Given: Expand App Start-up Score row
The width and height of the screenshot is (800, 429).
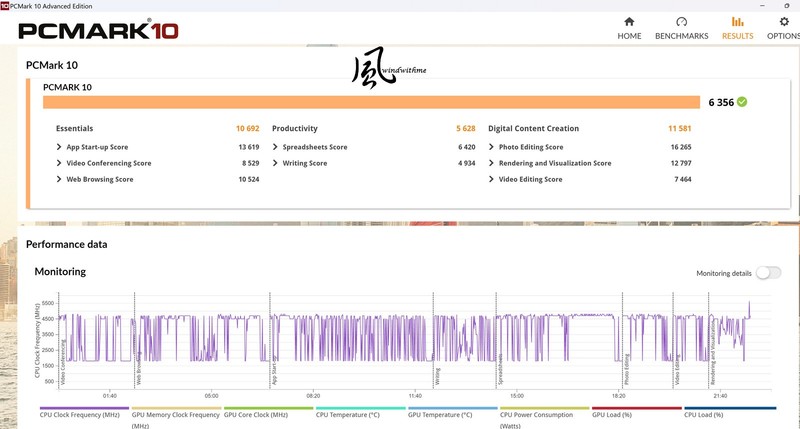Looking at the screenshot, I should (x=60, y=147).
